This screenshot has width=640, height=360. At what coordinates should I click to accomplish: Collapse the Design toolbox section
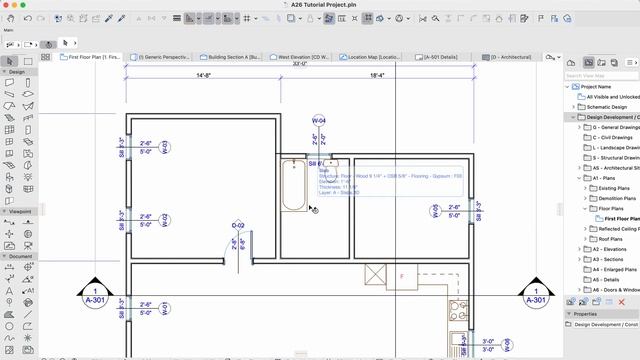point(4,72)
